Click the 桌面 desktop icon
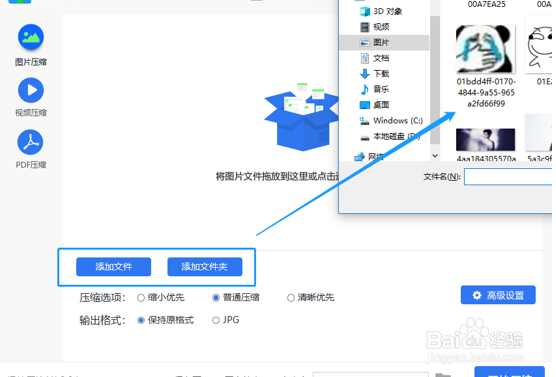Image resolution: width=556 pixels, height=377 pixels. 365,105
